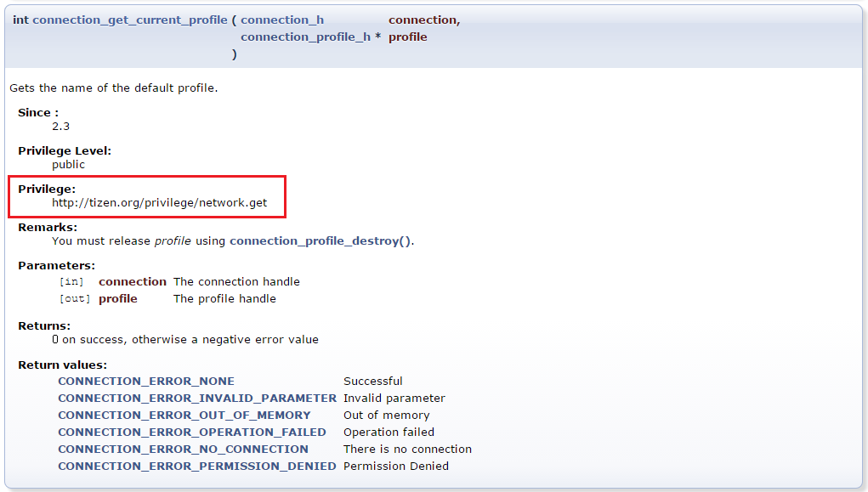Open CONNECTION_ERROR_PERMISSION_DENIED definition

coord(196,466)
